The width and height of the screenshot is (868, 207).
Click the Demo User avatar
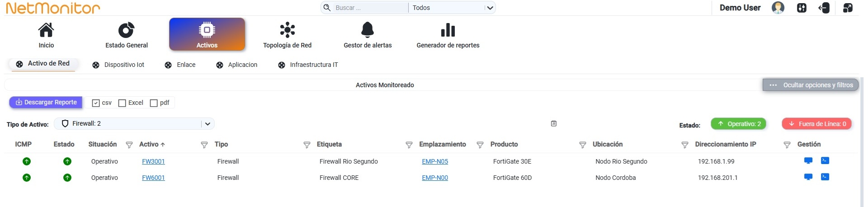(x=778, y=8)
